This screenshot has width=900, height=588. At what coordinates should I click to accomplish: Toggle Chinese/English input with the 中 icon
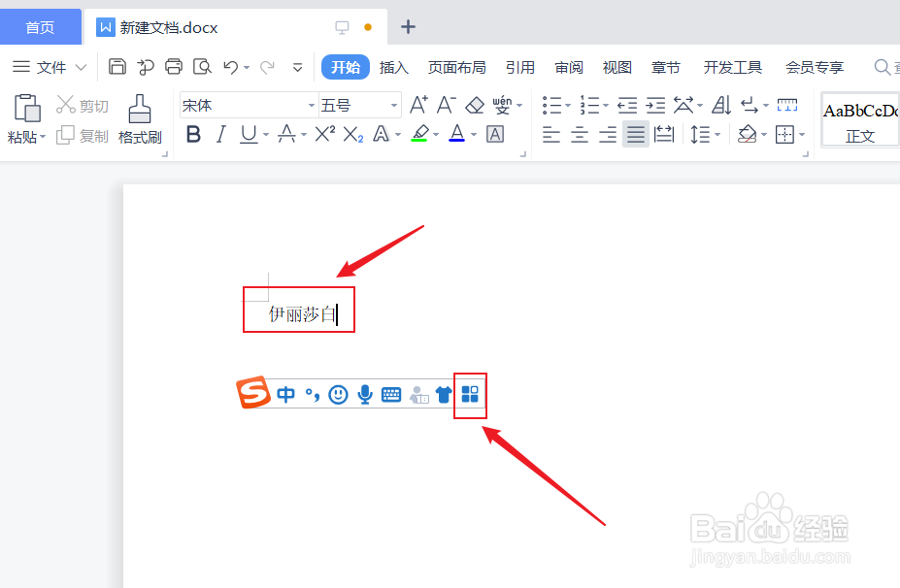pos(285,395)
